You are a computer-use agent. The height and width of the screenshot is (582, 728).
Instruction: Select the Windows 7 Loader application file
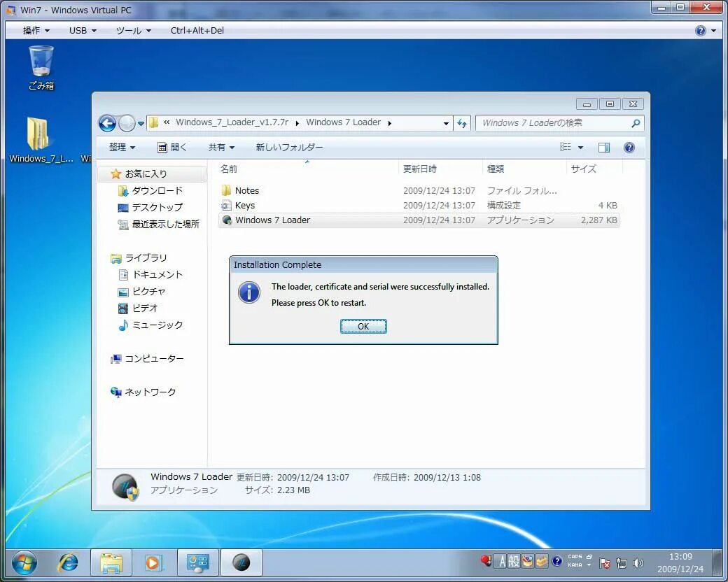(x=419, y=220)
